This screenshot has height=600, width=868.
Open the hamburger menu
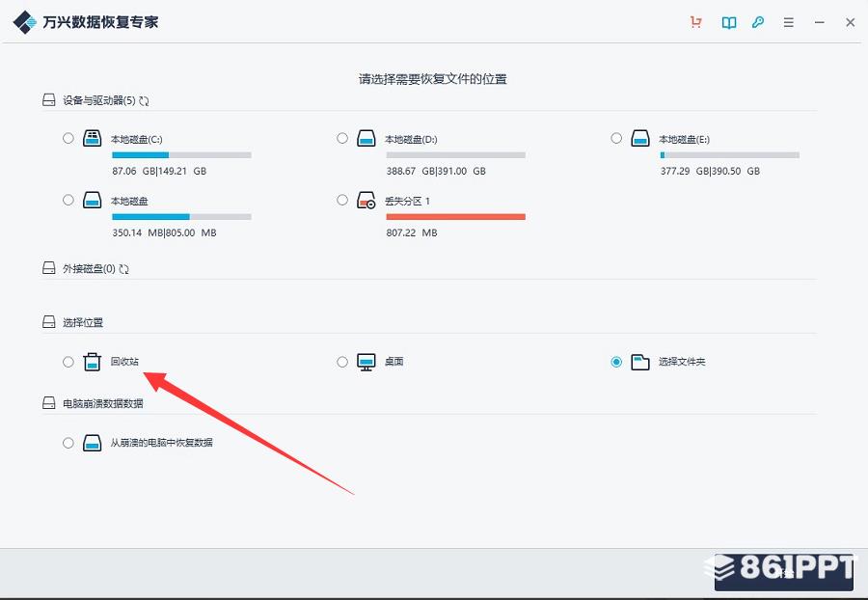pyautogui.click(x=788, y=23)
